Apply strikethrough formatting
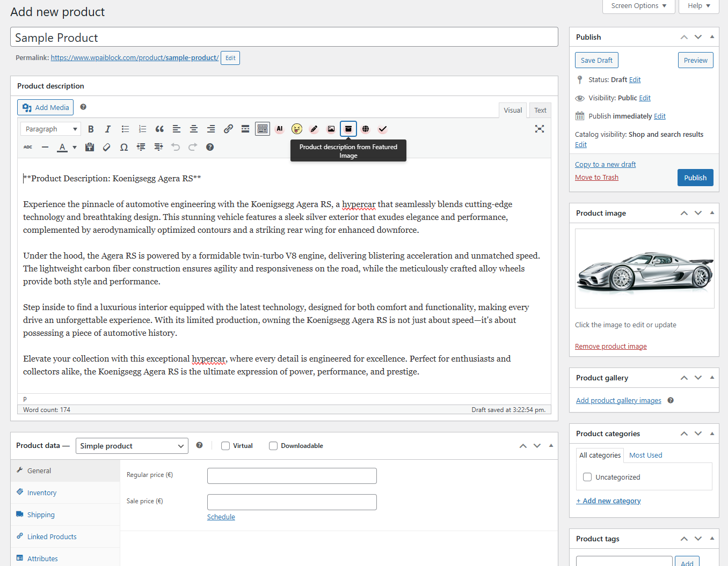 pos(28,147)
